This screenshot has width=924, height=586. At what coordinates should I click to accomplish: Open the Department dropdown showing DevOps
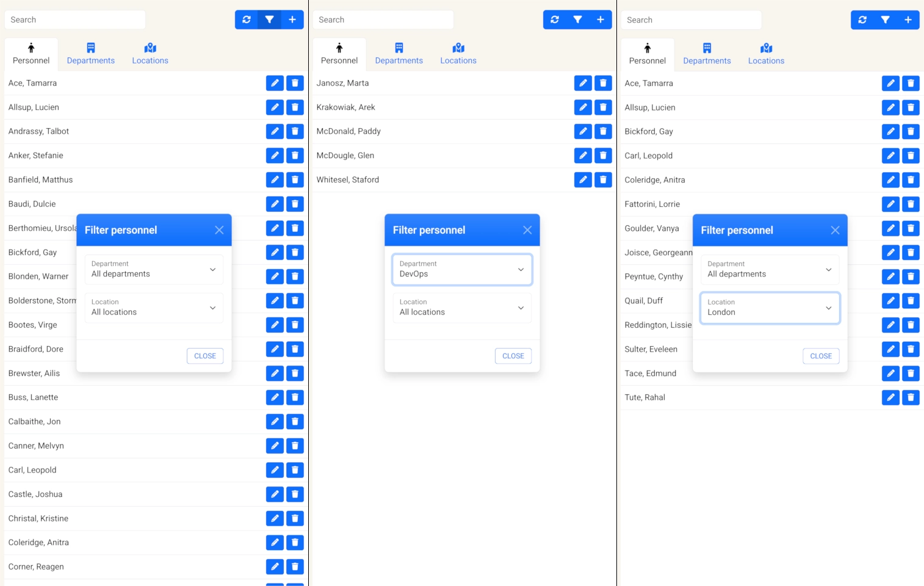(x=462, y=269)
